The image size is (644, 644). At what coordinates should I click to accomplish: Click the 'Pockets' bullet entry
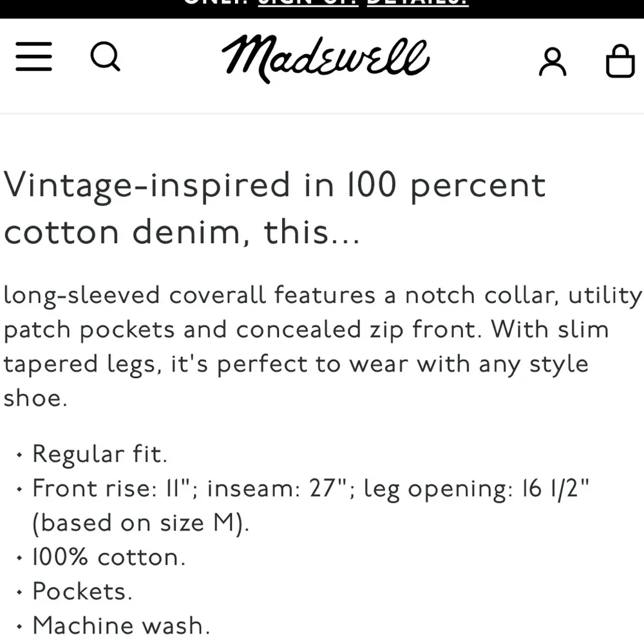click(x=82, y=591)
